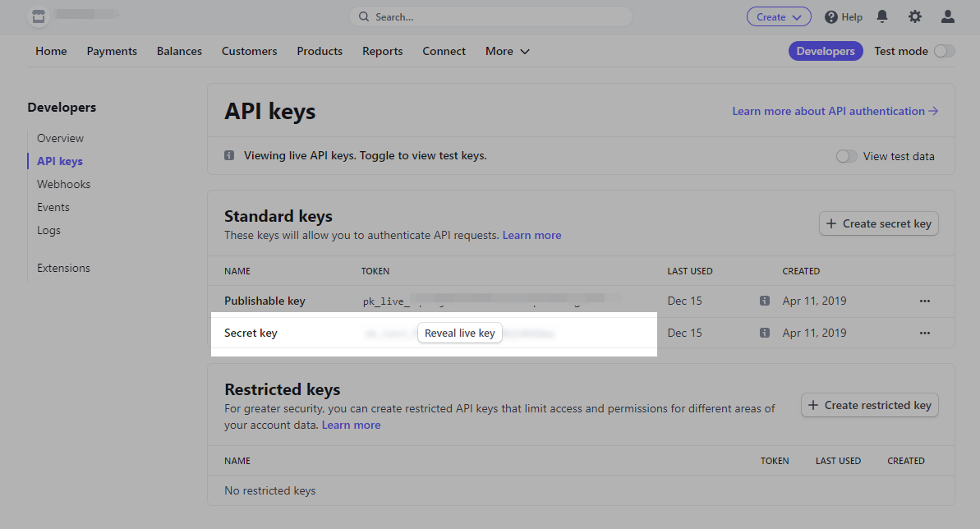This screenshot has height=529, width=980.
Task: Click 'Secret key' name cell
Action: [x=251, y=333]
